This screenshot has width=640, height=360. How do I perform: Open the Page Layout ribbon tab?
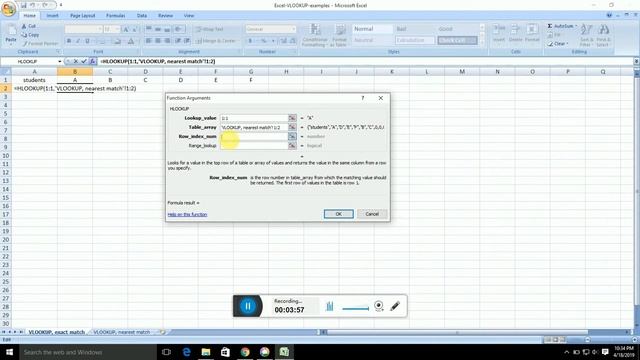pyautogui.click(x=82, y=16)
